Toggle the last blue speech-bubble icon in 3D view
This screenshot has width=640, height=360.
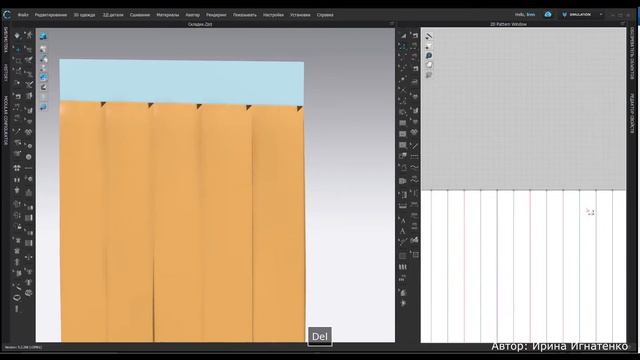coord(43,107)
